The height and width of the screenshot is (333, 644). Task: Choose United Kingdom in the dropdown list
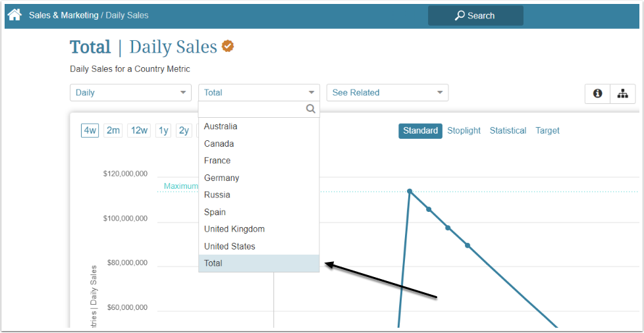234,229
